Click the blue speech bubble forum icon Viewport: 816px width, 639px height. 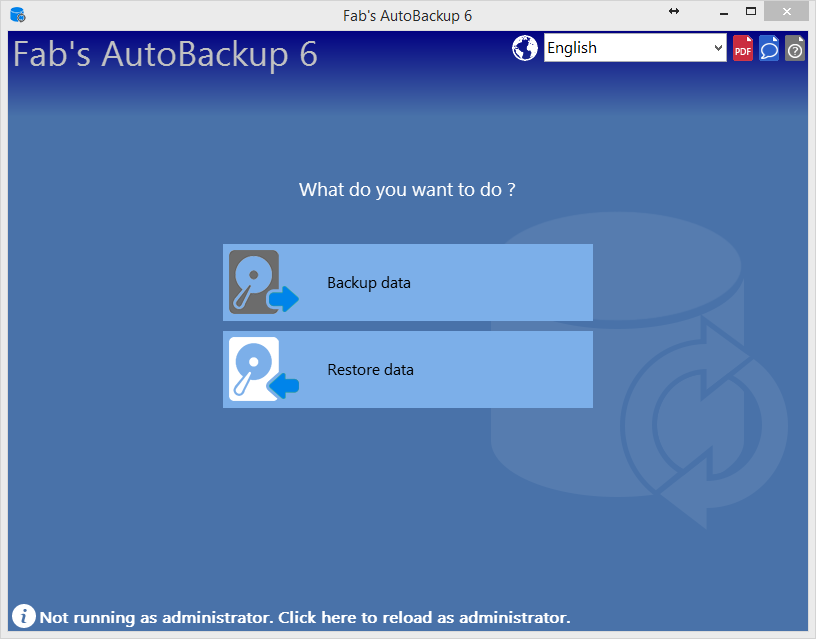click(x=769, y=48)
